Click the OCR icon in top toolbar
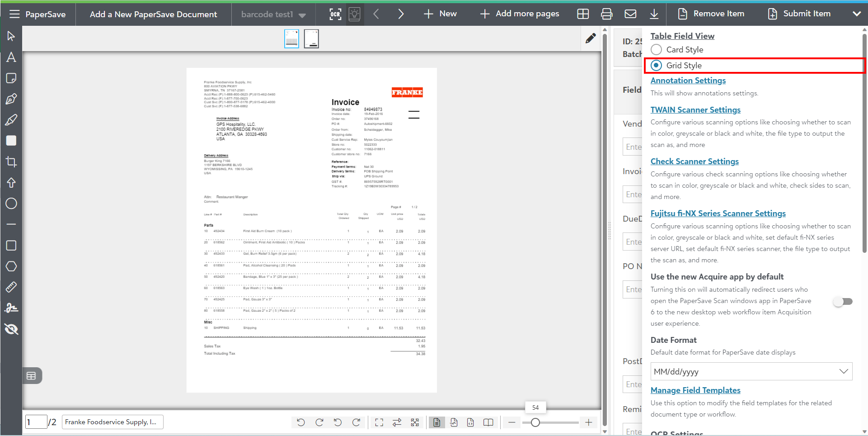 tap(335, 14)
